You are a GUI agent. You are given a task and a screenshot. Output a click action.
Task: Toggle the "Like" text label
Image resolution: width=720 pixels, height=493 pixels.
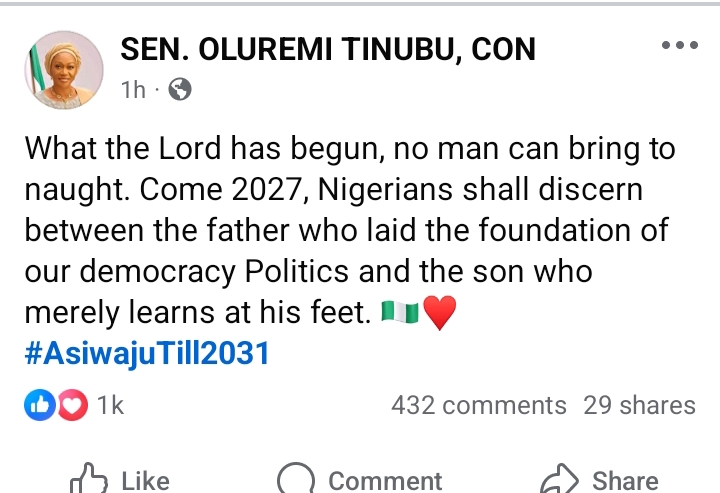tap(145, 481)
